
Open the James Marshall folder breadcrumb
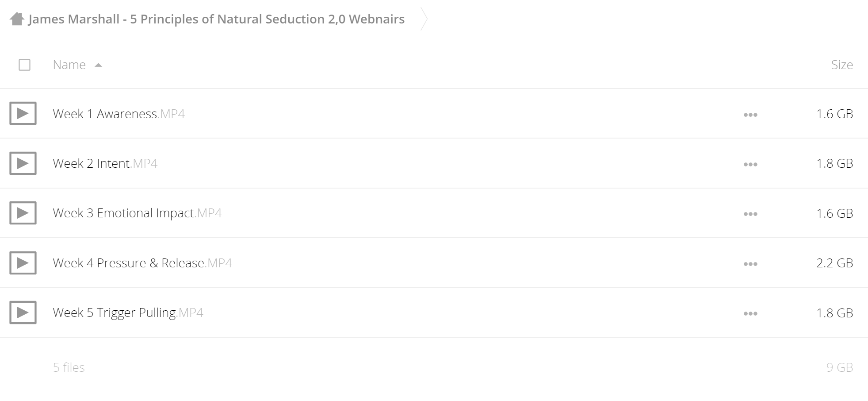[x=216, y=19]
